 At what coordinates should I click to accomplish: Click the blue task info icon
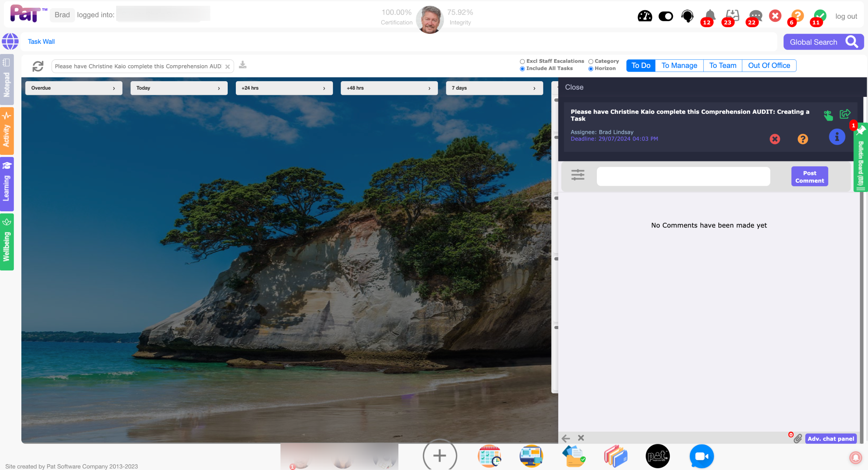[837, 137]
